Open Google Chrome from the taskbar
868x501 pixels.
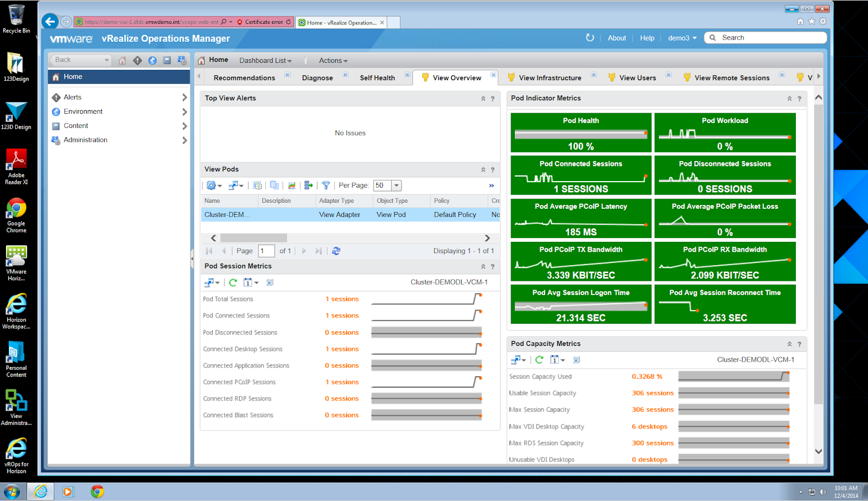tap(98, 492)
